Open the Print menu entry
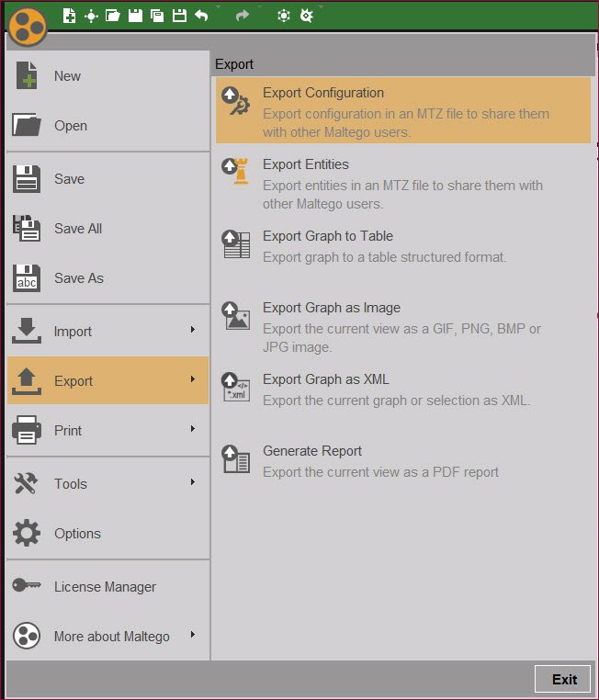This screenshot has width=599, height=700. click(108, 430)
